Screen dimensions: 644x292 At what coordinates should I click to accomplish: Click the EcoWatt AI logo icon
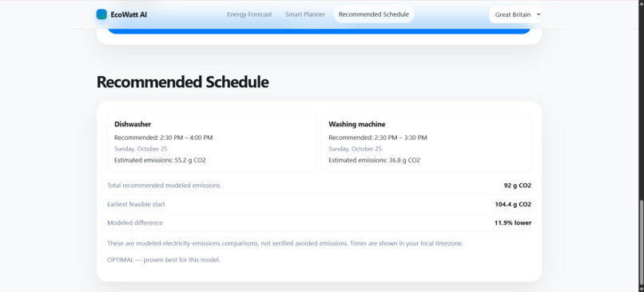point(101,14)
